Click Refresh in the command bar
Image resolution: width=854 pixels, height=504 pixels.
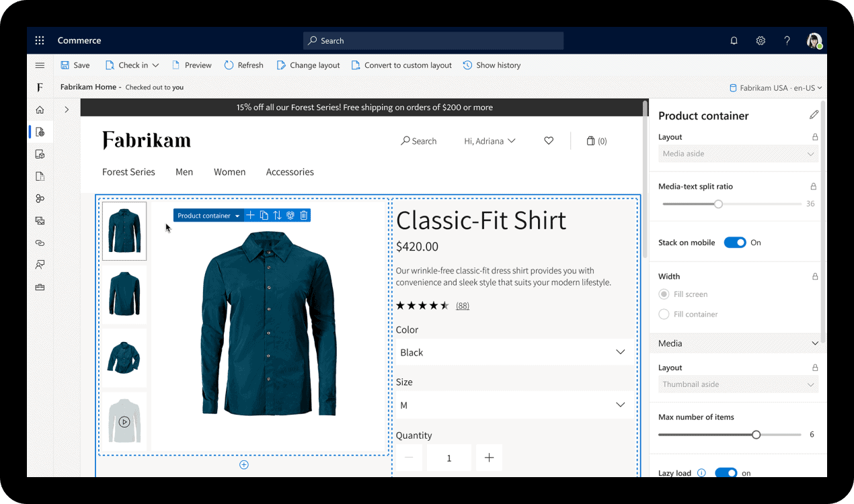(x=243, y=65)
